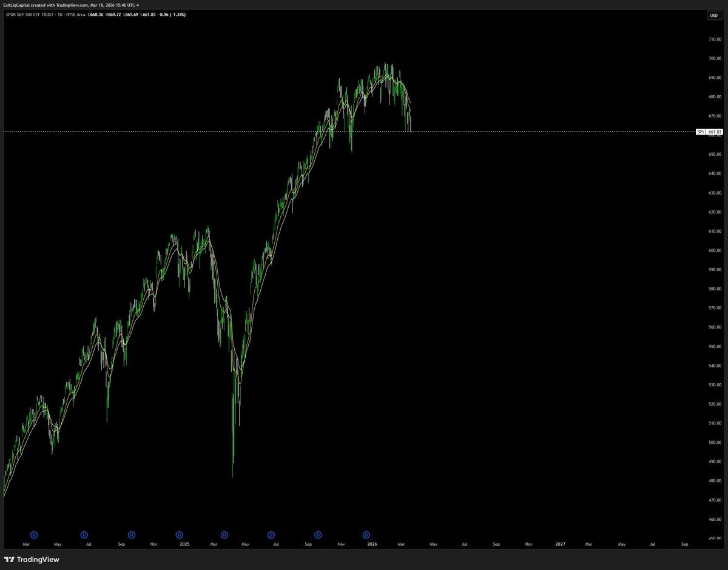Click the 661.83 current price label

tap(715, 132)
